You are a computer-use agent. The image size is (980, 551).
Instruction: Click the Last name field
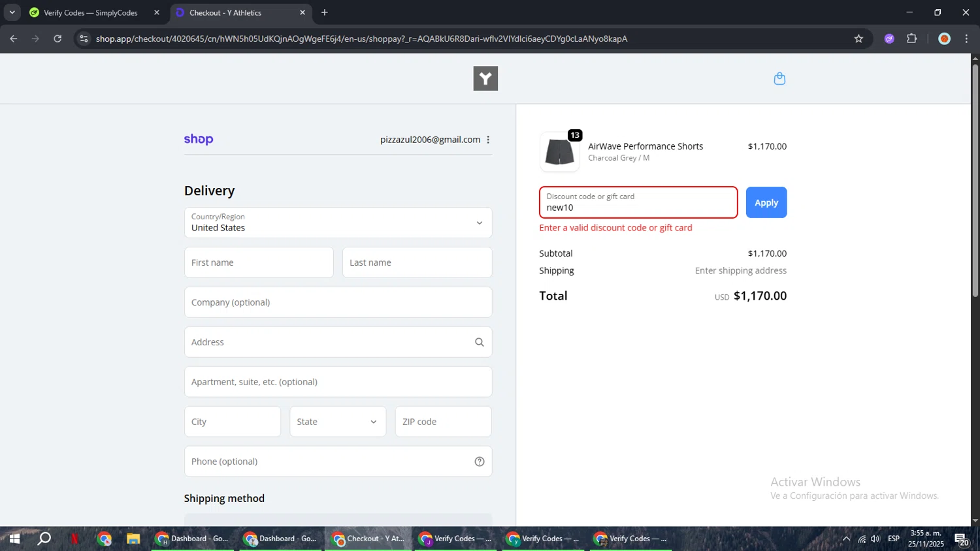[x=417, y=262]
